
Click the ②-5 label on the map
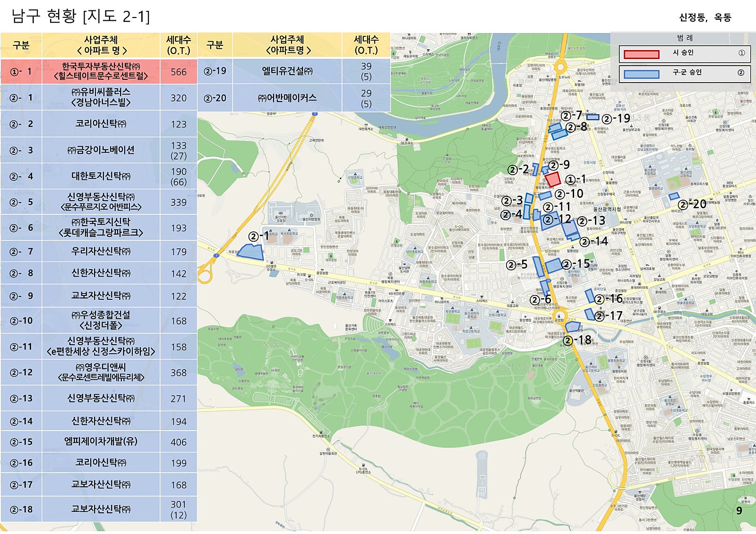[x=516, y=265]
